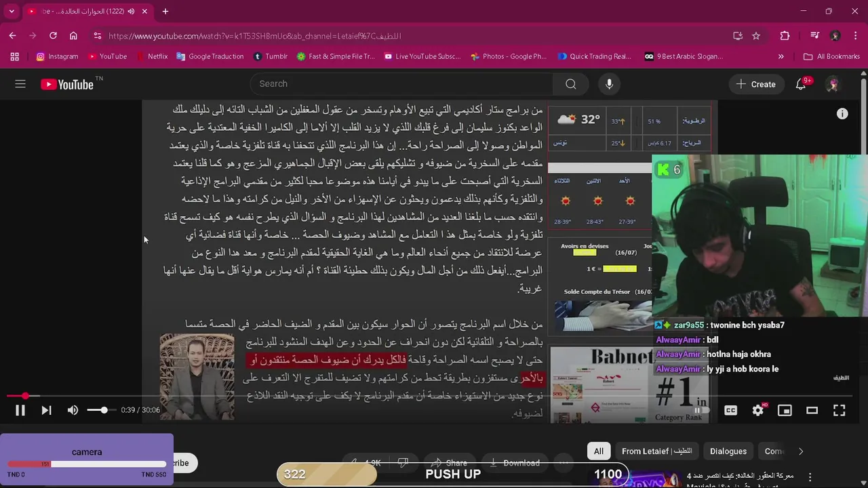Open YouTube notifications bell
Viewport: 868px width, 488px height.
click(x=801, y=84)
